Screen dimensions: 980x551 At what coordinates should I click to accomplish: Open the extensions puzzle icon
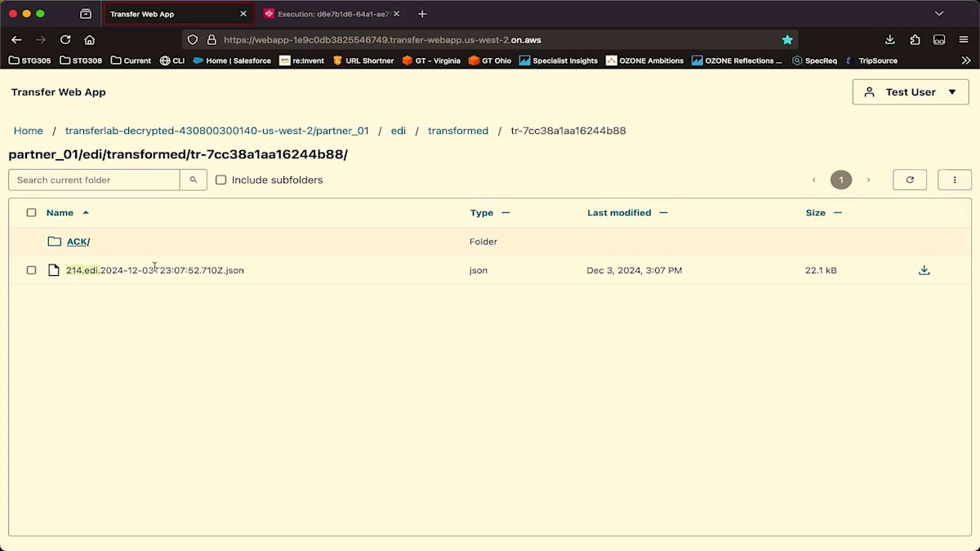coord(915,39)
